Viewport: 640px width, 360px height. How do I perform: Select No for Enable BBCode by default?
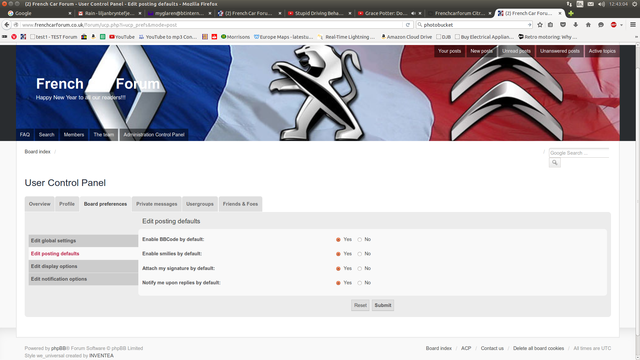coord(360,240)
